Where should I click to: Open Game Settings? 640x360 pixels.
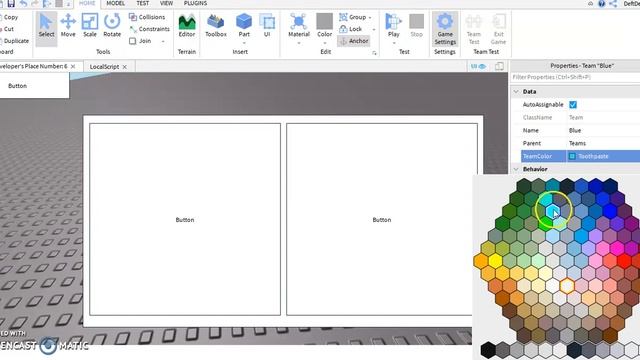pyautogui.click(x=445, y=29)
